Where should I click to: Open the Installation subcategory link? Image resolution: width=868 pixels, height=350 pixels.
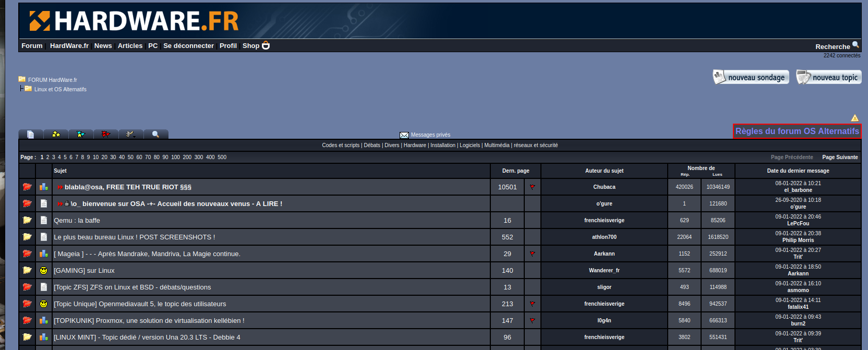point(443,145)
